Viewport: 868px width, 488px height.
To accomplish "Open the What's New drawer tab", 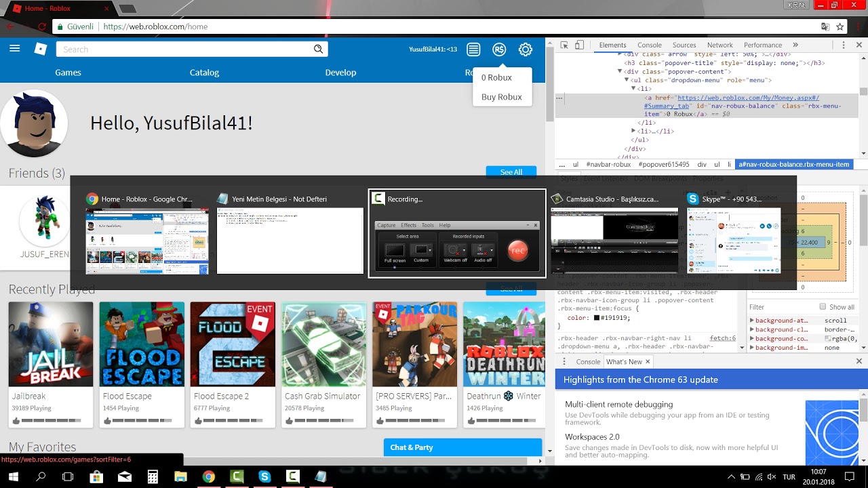I will (625, 362).
